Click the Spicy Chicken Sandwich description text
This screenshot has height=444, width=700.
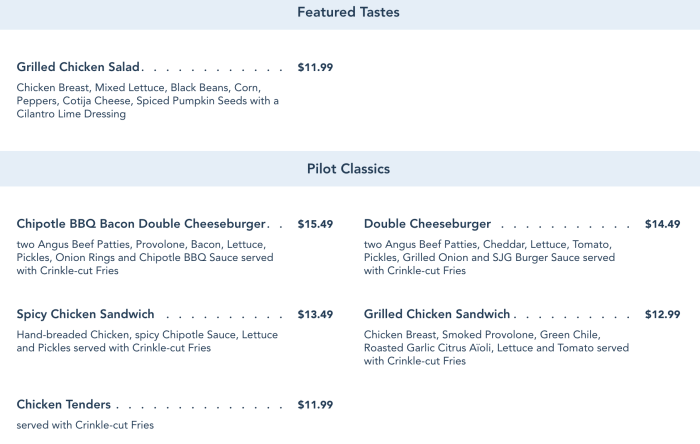[x=147, y=341]
